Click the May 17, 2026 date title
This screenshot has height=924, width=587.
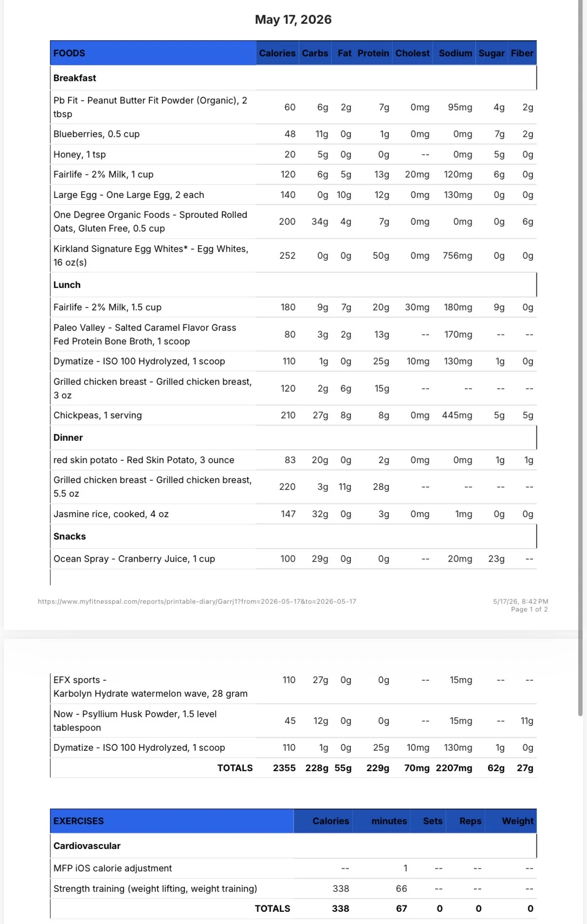point(293,19)
